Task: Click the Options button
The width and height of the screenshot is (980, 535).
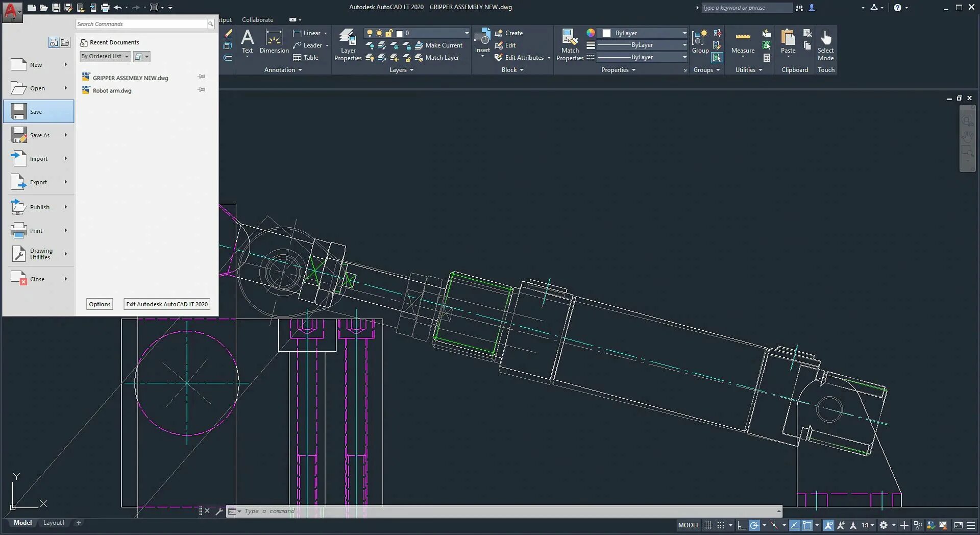Action: (x=100, y=304)
